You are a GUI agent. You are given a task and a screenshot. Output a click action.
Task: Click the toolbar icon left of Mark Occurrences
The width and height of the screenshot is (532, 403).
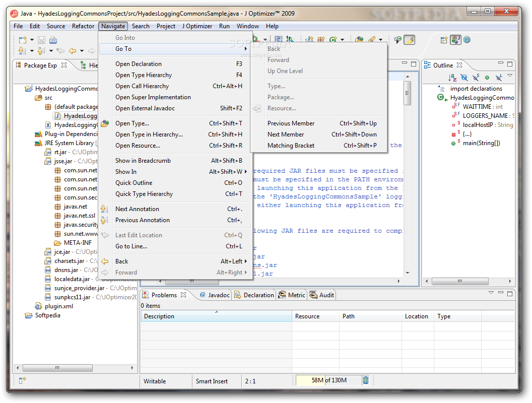click(397, 40)
